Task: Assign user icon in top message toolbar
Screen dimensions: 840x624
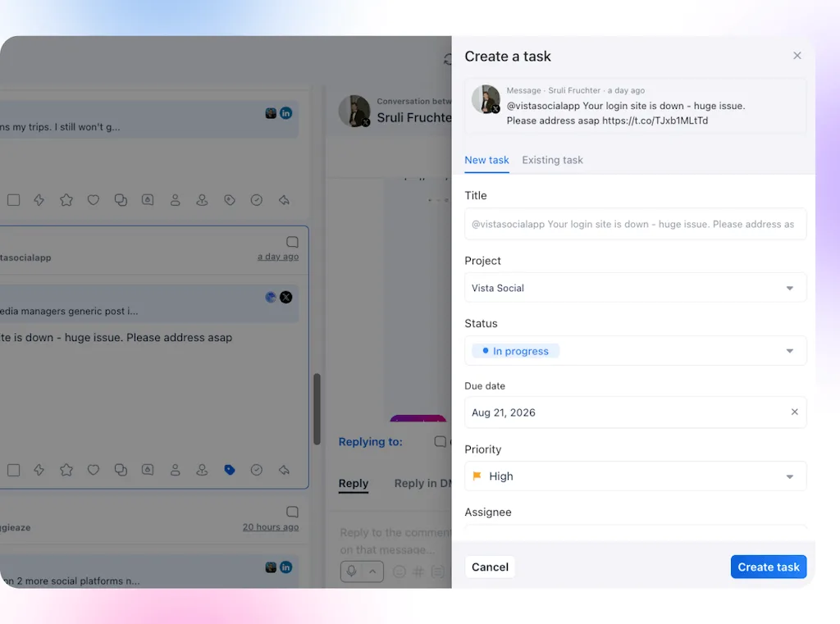Action: click(x=202, y=200)
